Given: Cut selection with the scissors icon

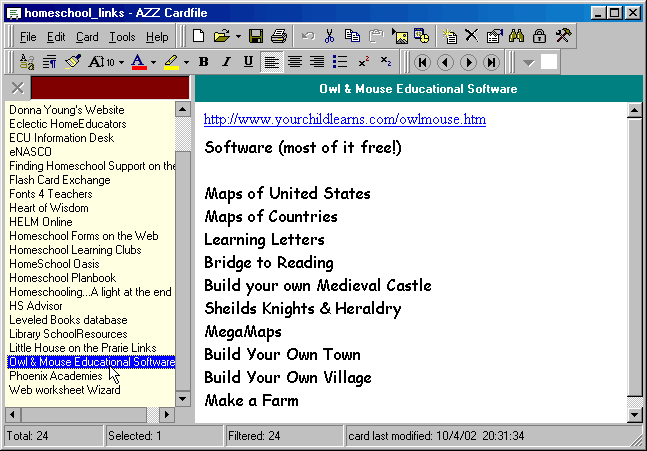Looking at the screenshot, I should click(329, 36).
